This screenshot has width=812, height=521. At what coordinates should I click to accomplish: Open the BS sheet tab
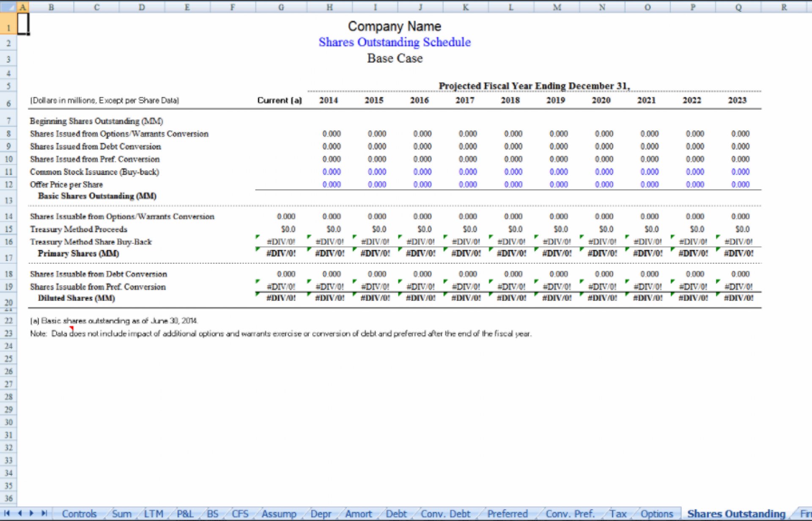coord(212,514)
